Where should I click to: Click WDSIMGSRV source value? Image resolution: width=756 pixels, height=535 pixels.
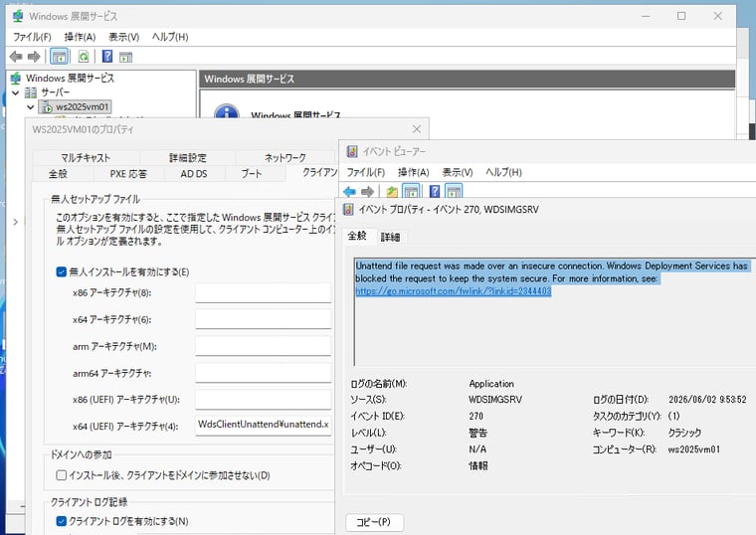[495, 400]
